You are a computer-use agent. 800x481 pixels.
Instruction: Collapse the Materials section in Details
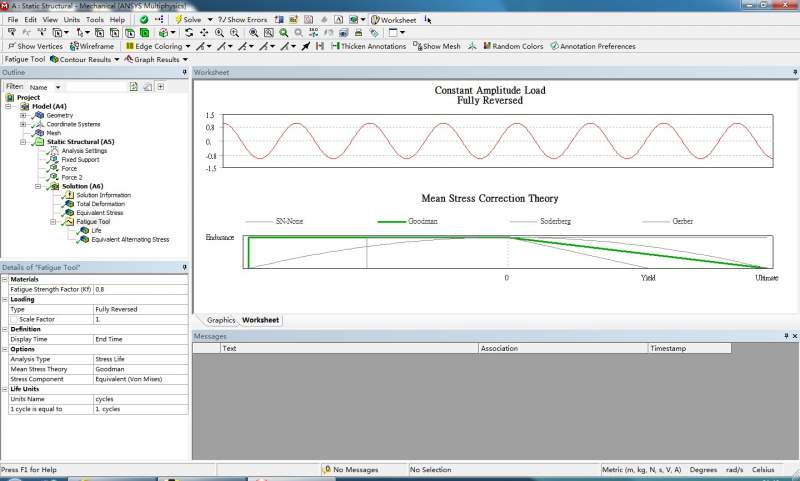point(5,279)
